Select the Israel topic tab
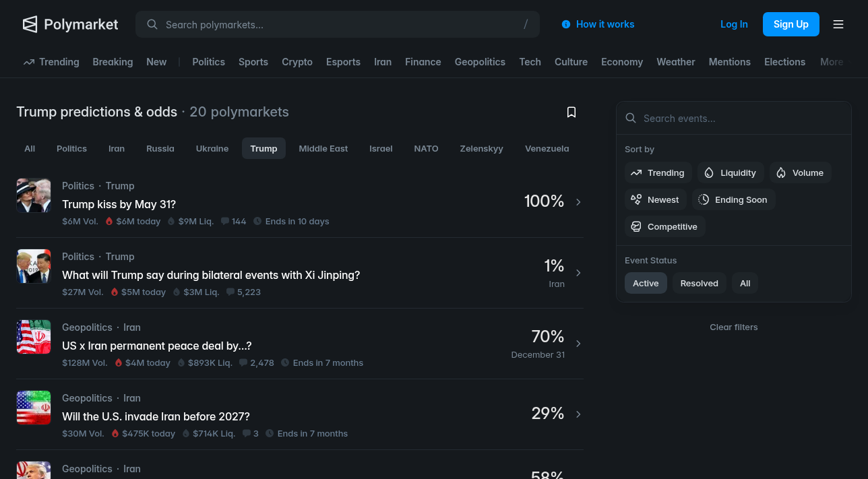This screenshot has height=479, width=868. tap(381, 148)
